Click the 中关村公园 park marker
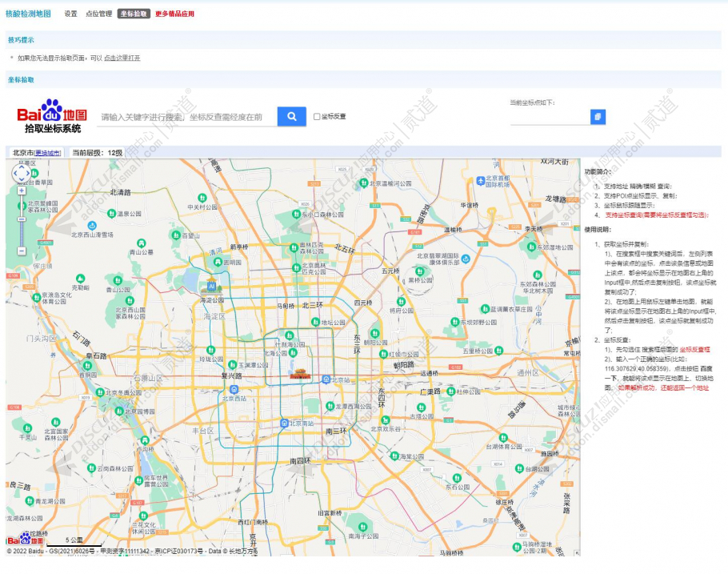This screenshot has width=728, height=574. click(x=202, y=198)
